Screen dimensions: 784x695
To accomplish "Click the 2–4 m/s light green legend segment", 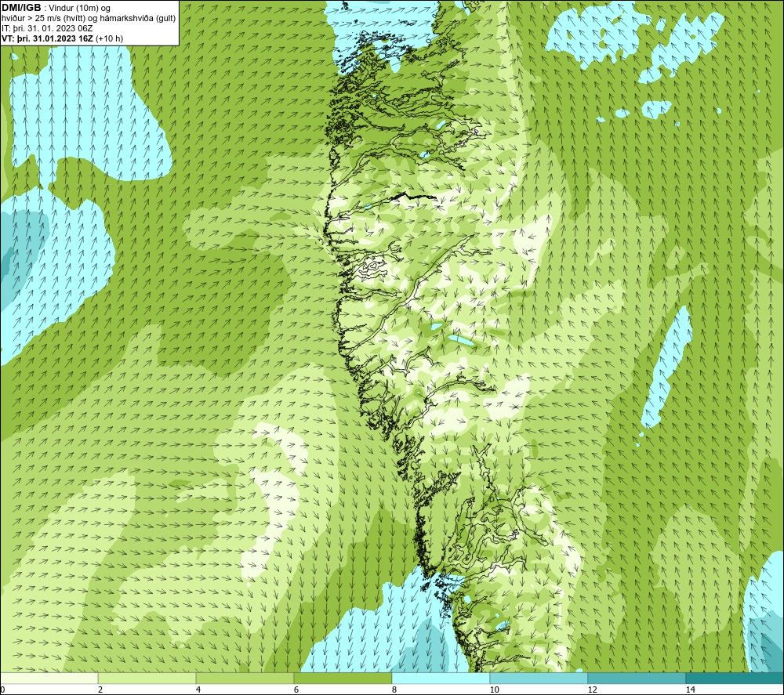I will pos(147,678).
